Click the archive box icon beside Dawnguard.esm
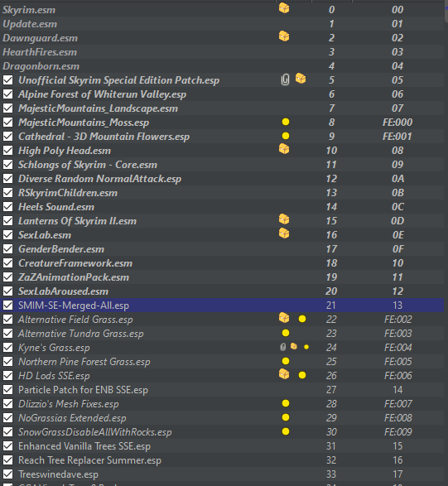The width and height of the screenshot is (448, 486). tap(284, 36)
